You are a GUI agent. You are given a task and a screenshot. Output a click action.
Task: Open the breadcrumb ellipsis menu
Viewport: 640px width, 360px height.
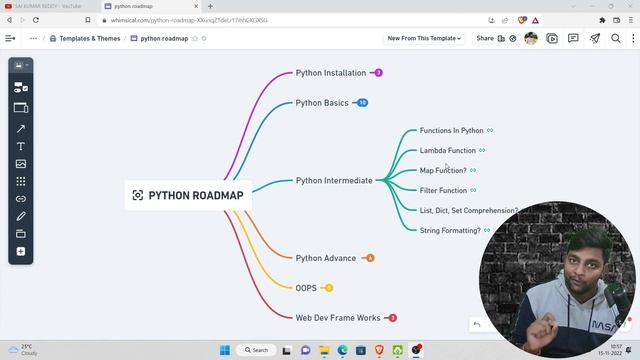tap(33, 38)
